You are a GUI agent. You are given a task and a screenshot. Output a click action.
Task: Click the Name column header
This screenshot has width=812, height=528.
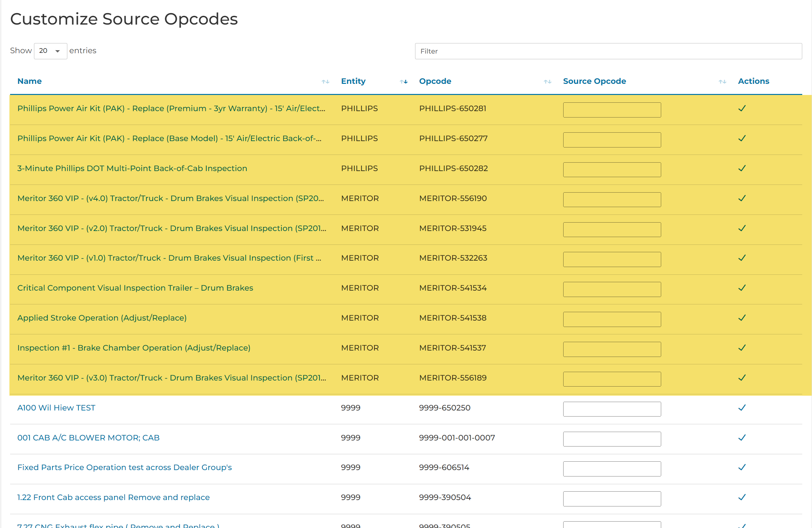29,81
